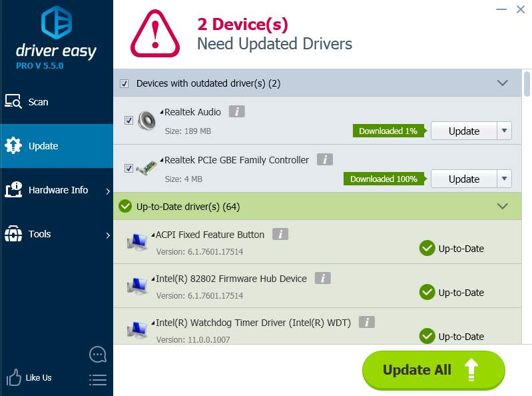Go to the Scan menu item
The height and width of the screenshot is (396, 532).
pos(57,102)
